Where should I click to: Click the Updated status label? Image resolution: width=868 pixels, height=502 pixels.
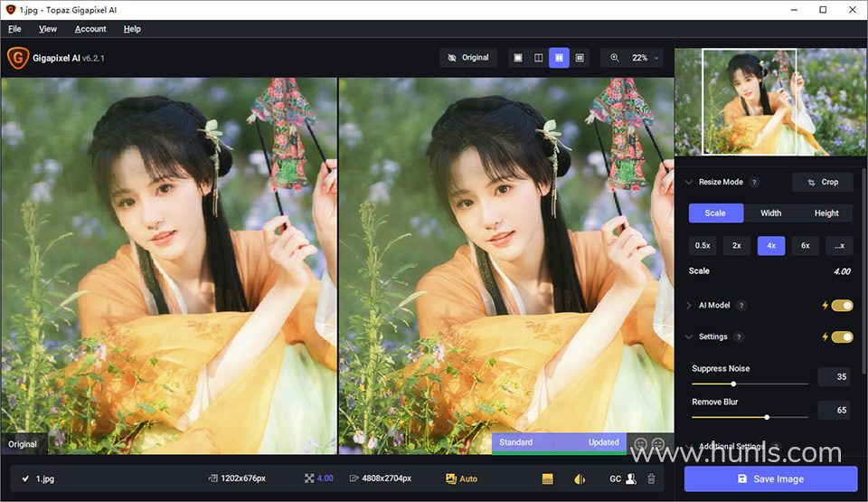point(603,442)
